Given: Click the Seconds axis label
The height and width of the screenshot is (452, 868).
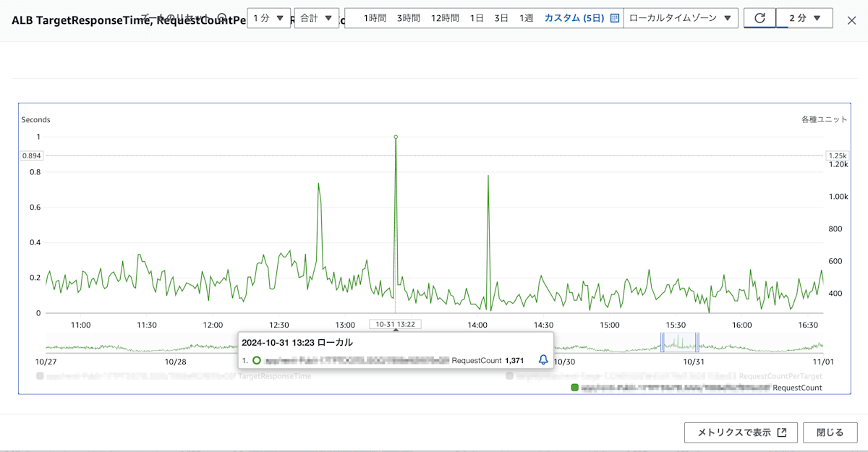Looking at the screenshot, I should click(x=36, y=119).
